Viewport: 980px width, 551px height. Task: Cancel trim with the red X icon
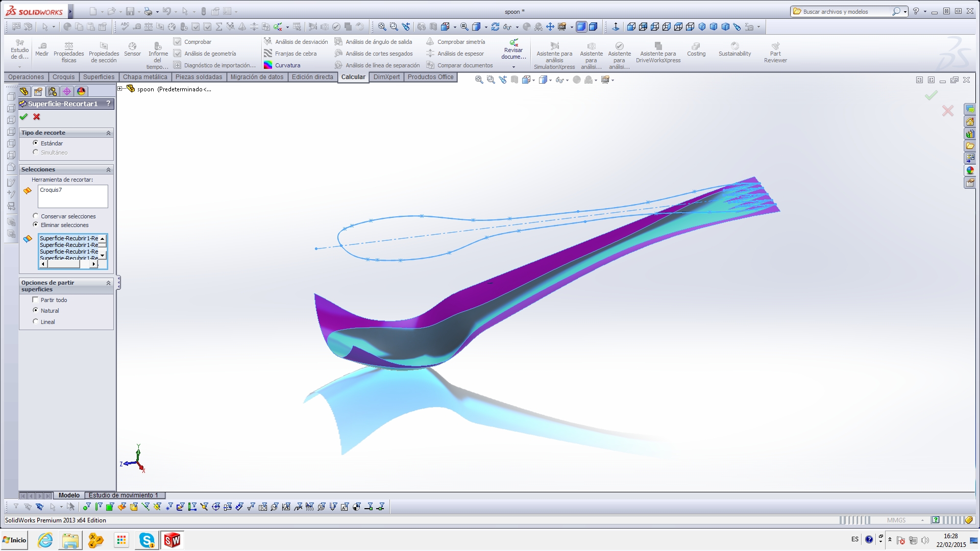(x=37, y=117)
